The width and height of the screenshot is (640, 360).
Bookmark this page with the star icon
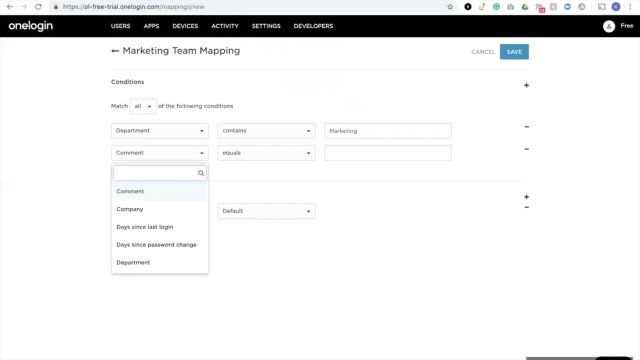pos(450,7)
